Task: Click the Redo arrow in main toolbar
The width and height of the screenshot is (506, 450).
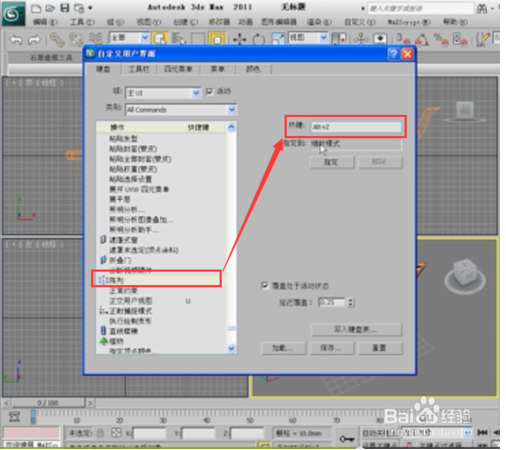Action: click(34, 40)
